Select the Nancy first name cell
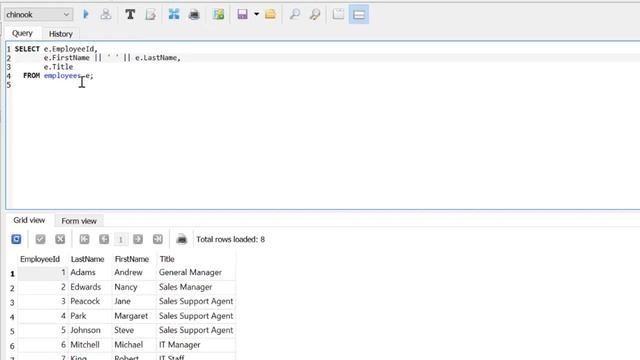Screen dimensions: 640x360 coord(134,287)
